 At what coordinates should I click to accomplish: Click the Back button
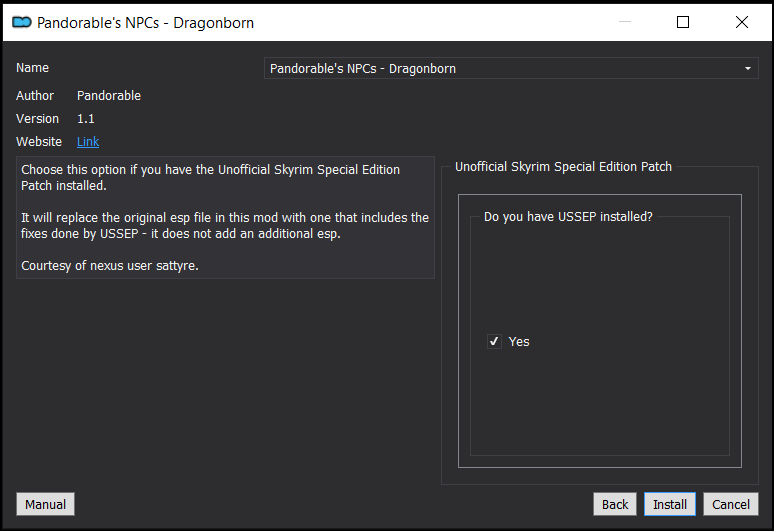point(615,504)
